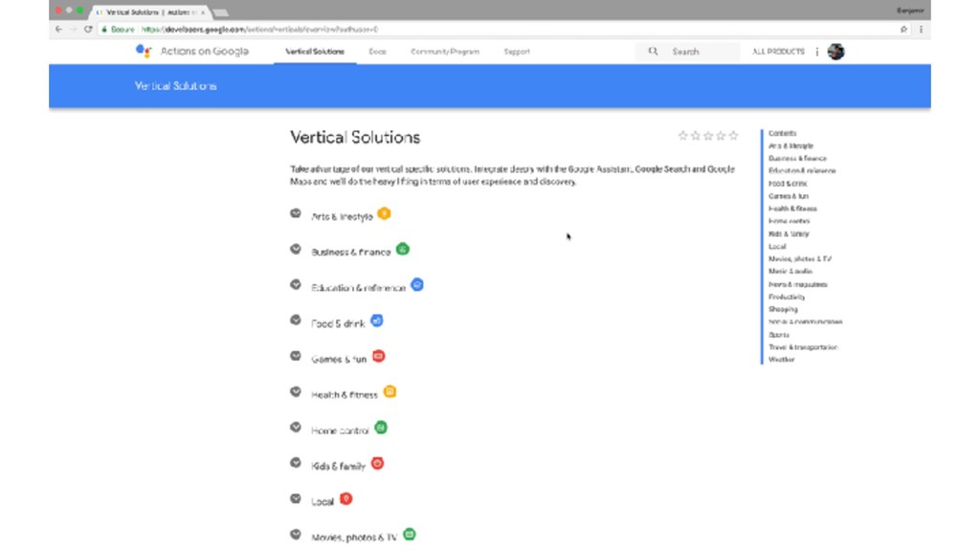Screen dimensions: 980x551
Task: Click the Business & finance green category icon
Action: (x=403, y=250)
